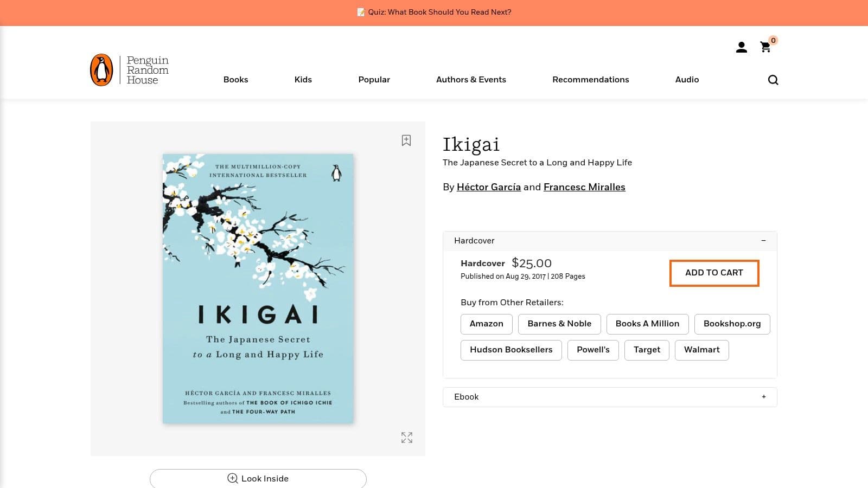The image size is (868, 488).
Task: Bookmark the book with save icon
Action: (406, 140)
